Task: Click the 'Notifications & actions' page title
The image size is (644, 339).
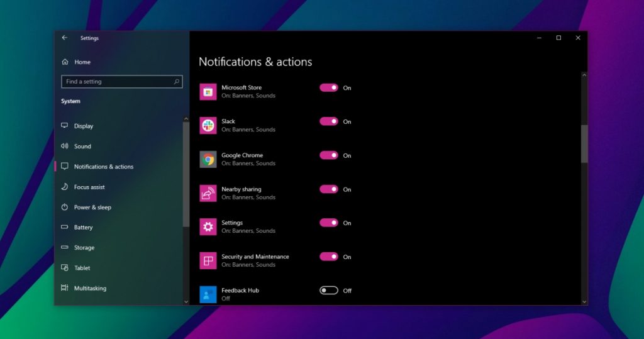Action: [255, 62]
